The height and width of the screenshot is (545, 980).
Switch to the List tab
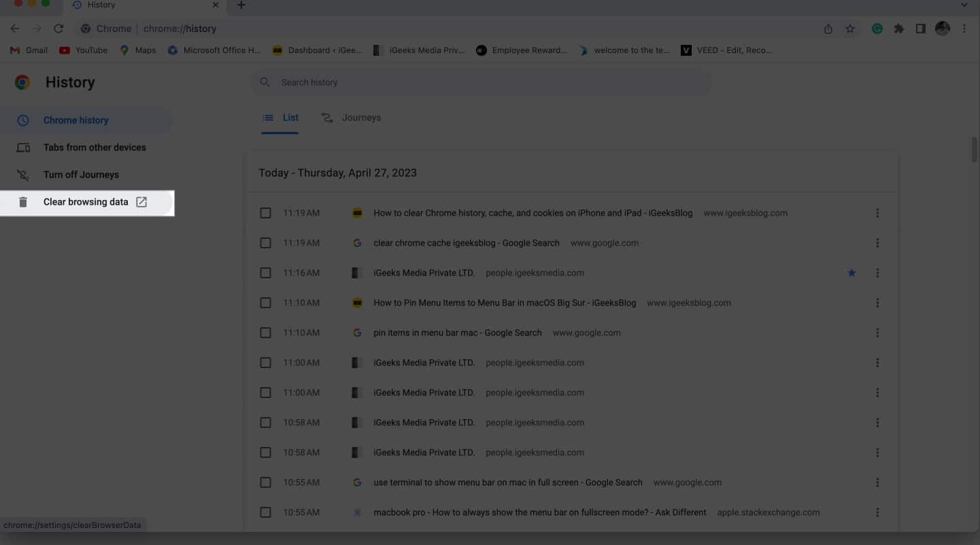280,118
